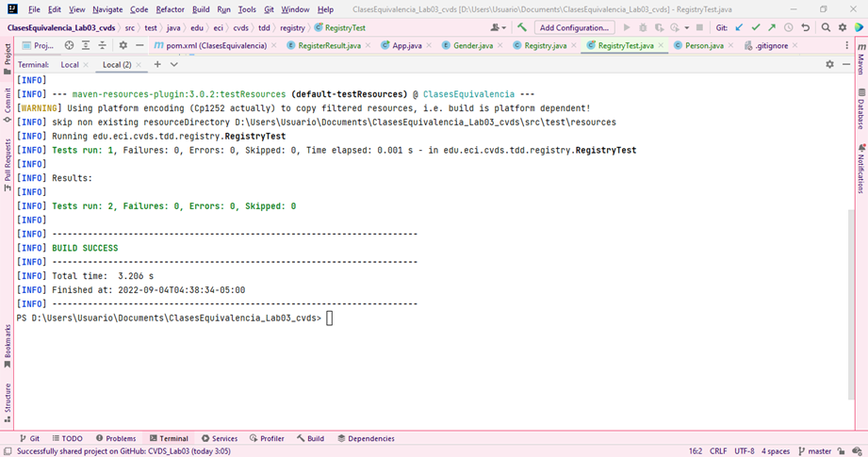Open editor tabs more options menu

click(x=846, y=45)
